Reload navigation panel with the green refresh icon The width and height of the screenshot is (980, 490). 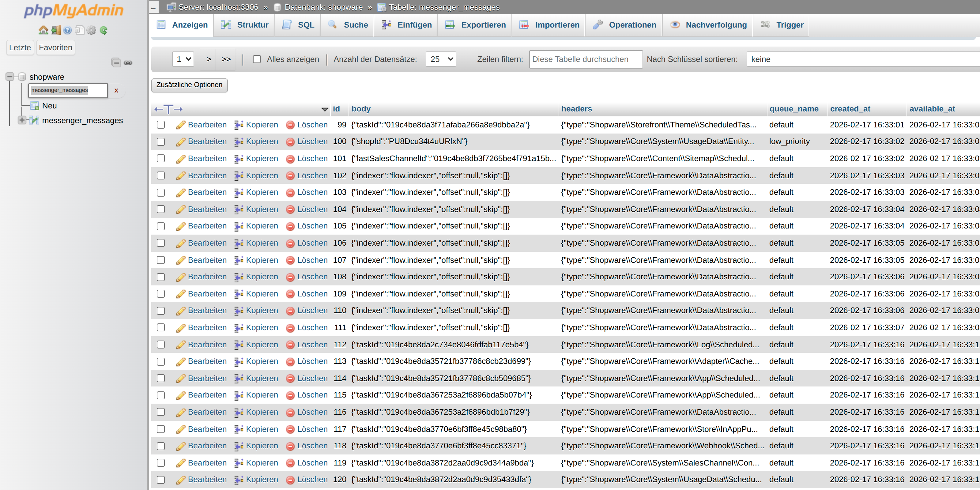[104, 30]
